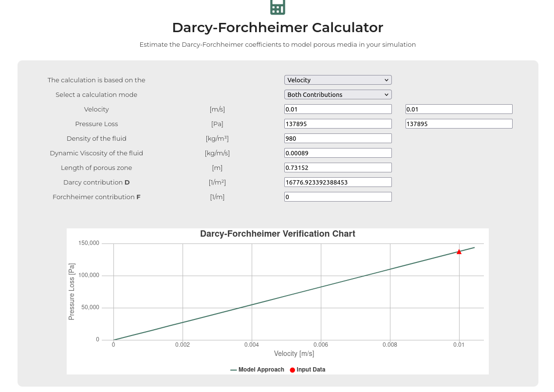
Task: Click the second Pressure Loss input field
Action: [459, 124]
